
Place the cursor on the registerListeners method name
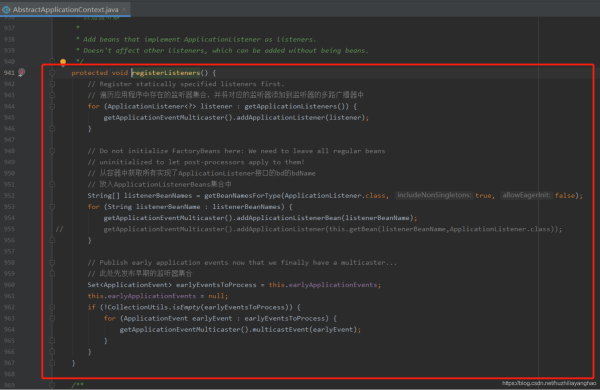tap(166, 73)
